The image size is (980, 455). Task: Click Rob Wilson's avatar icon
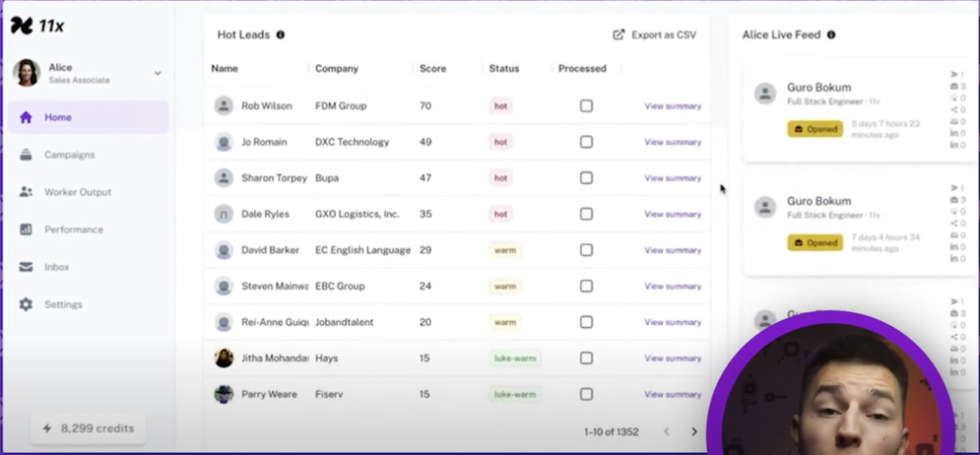[x=224, y=105]
